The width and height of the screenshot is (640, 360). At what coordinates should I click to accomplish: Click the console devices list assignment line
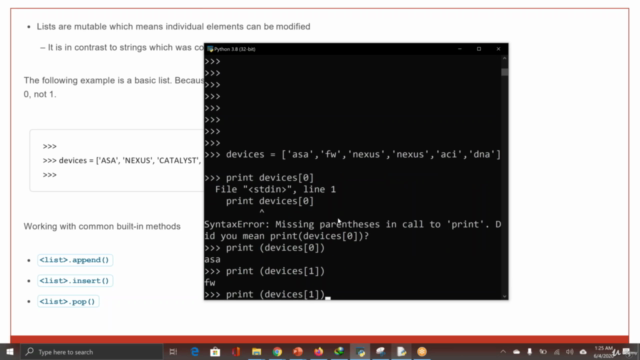(353, 154)
